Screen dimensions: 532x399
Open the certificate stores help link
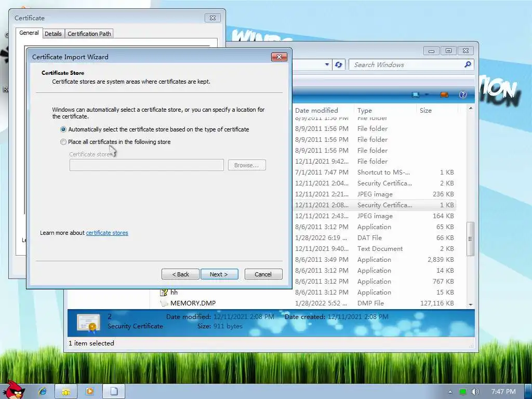(x=107, y=233)
